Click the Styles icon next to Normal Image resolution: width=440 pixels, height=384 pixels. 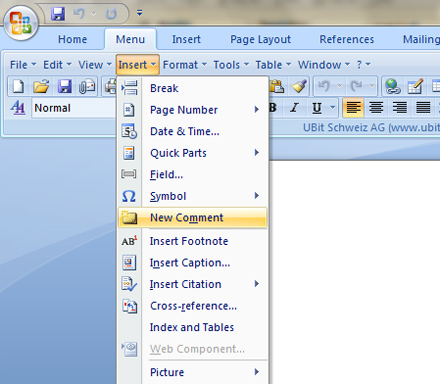18,108
